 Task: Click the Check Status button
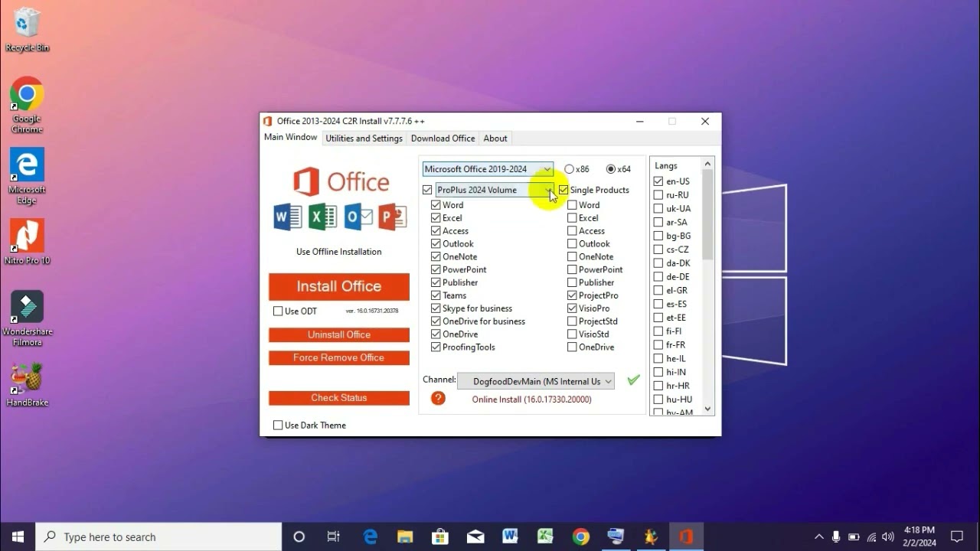pos(339,397)
